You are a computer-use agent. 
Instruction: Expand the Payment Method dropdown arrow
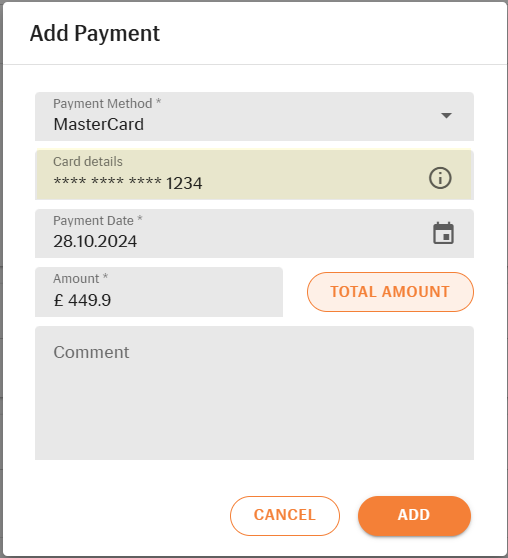click(x=446, y=116)
